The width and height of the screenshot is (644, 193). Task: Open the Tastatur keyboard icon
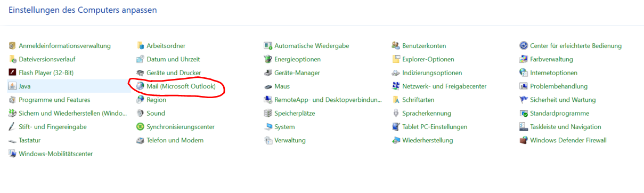13,140
